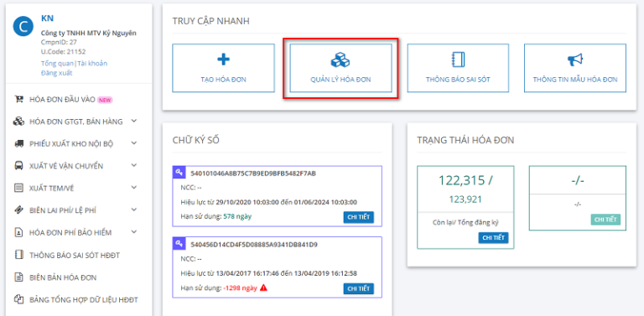The image size is (644, 316).
Task: Click the Truy cập nhanh heading
Action: click(x=210, y=21)
